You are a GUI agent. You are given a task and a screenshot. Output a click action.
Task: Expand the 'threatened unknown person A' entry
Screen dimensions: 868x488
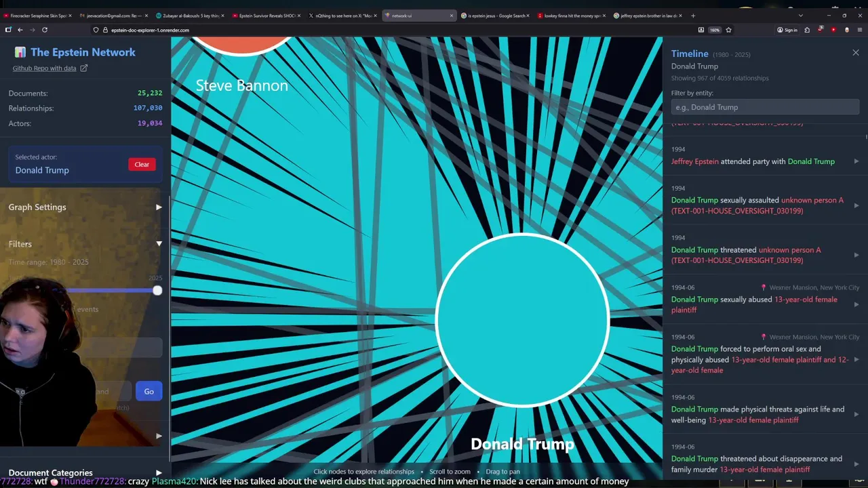[x=856, y=255]
